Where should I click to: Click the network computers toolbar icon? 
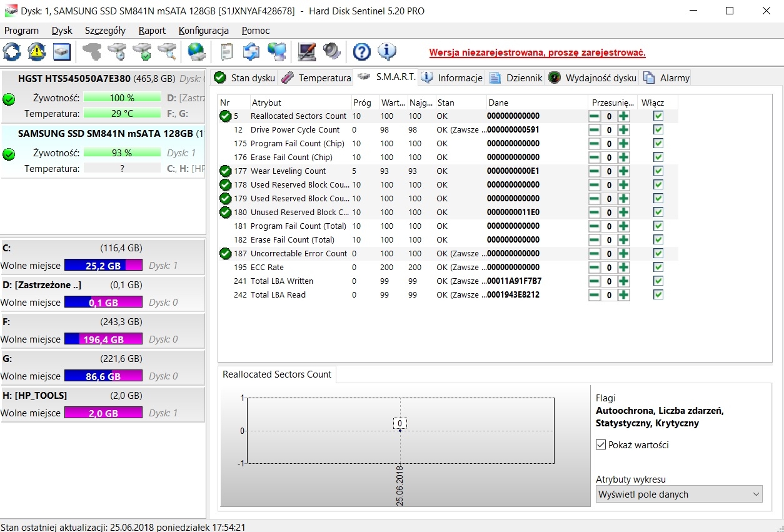click(x=276, y=52)
